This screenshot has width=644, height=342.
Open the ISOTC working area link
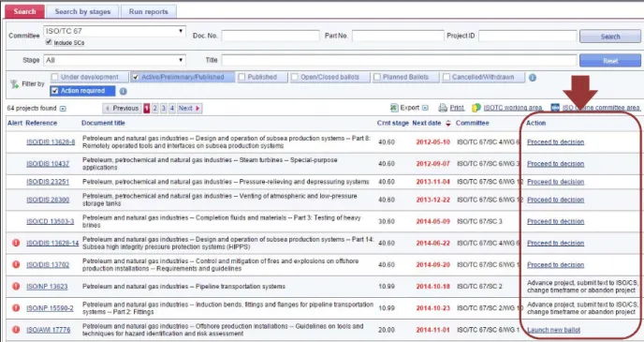[513, 108]
